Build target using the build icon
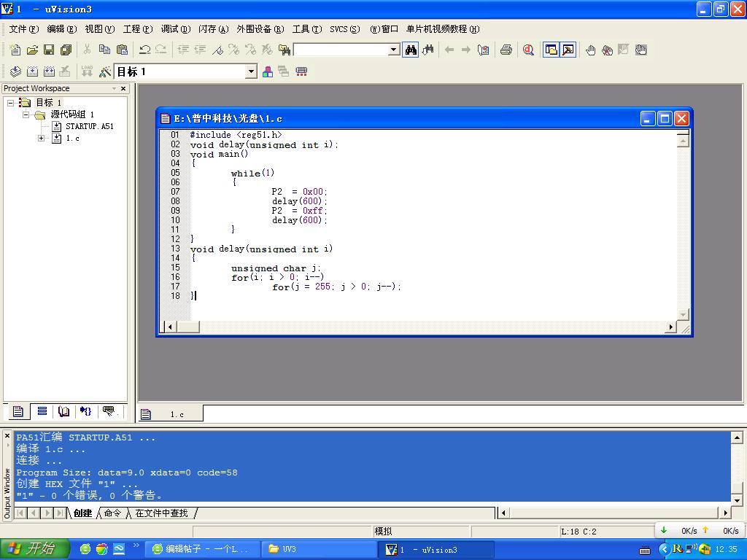 click(x=32, y=71)
